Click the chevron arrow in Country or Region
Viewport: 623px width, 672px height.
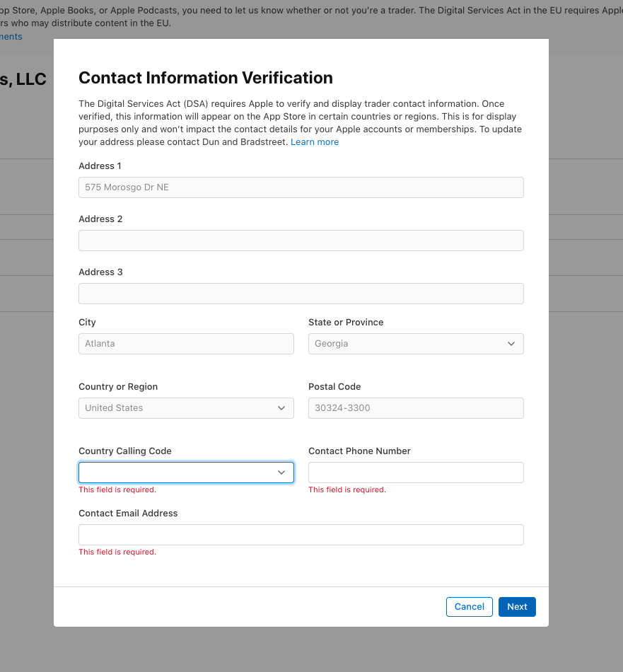coord(281,408)
